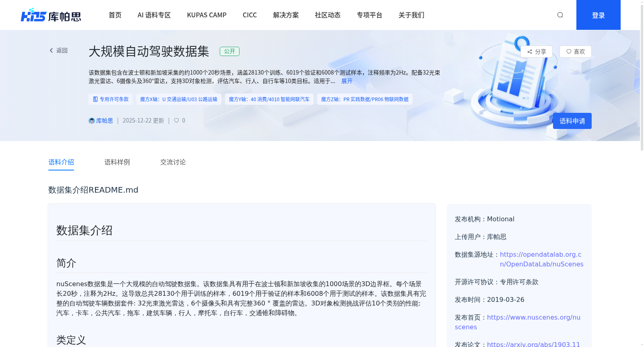Click the 简介 section heading
This screenshot has width=644, height=347.
(x=66, y=263)
